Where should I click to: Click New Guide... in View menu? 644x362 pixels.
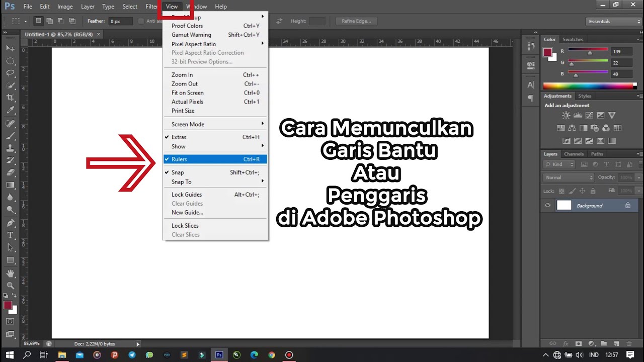[187, 213]
